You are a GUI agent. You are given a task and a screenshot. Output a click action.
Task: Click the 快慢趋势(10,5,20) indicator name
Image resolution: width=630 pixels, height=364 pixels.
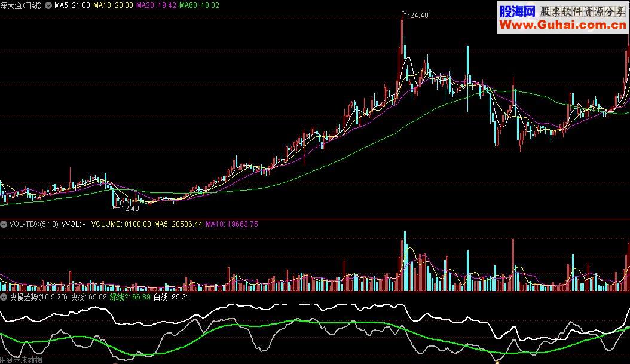(x=39, y=297)
